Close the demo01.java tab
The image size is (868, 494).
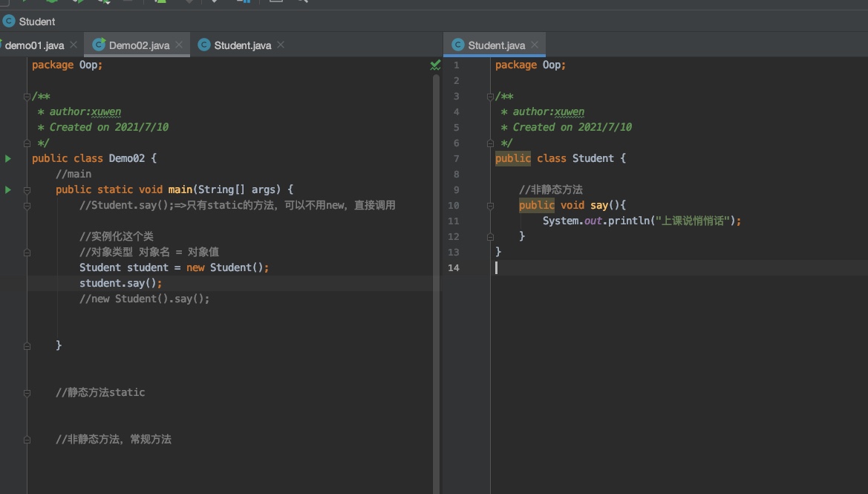74,45
